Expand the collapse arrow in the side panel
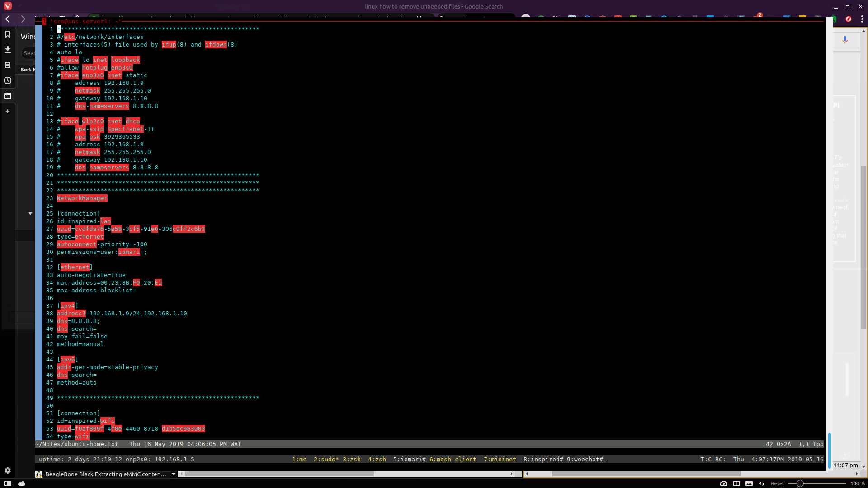This screenshot has height=488, width=868. tap(30, 213)
